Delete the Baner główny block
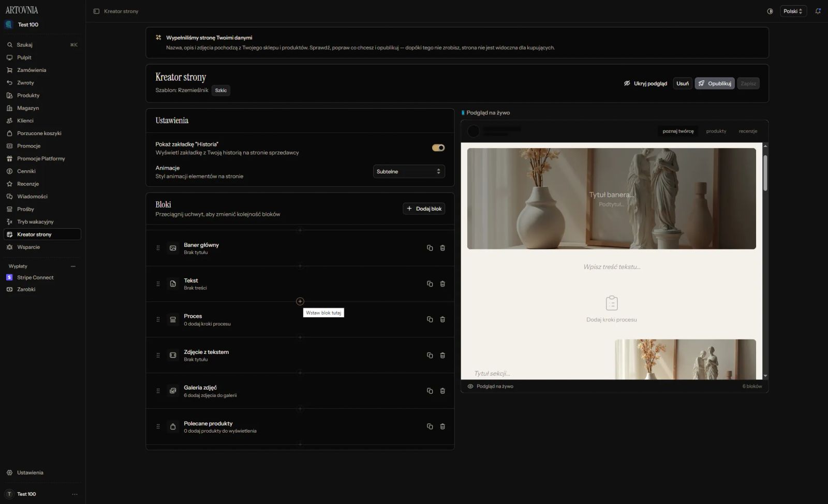 442,248
